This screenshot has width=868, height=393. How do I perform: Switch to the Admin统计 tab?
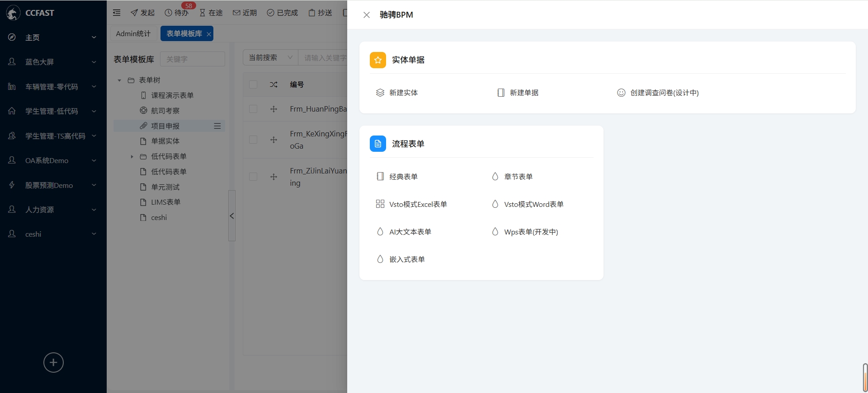click(x=133, y=33)
